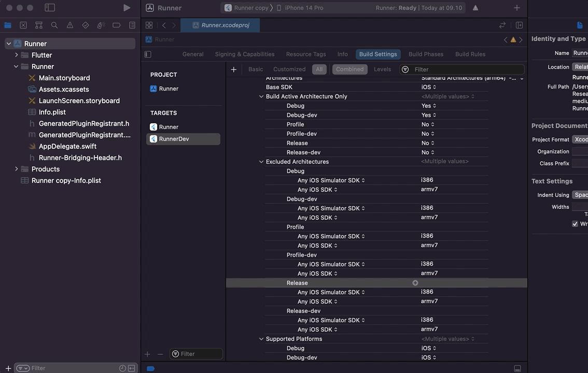
Task: Select the Runner.xcodeproj editor tab
Action: (220, 25)
